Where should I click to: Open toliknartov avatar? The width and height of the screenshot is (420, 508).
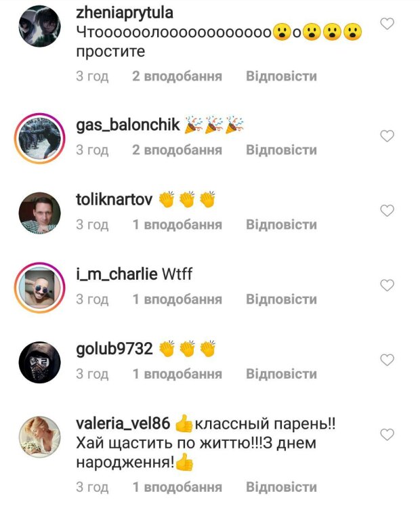(39, 213)
